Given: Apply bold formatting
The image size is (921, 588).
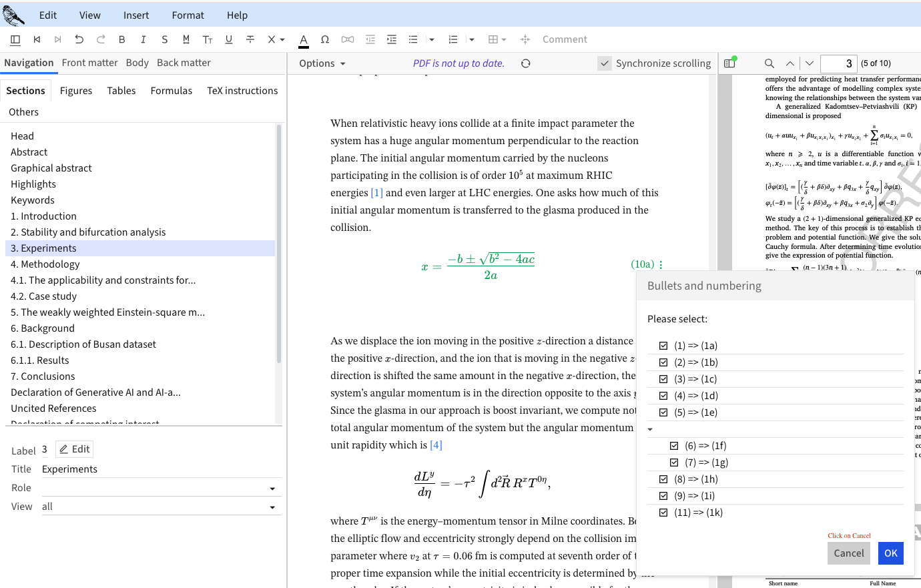Looking at the screenshot, I should pos(122,39).
